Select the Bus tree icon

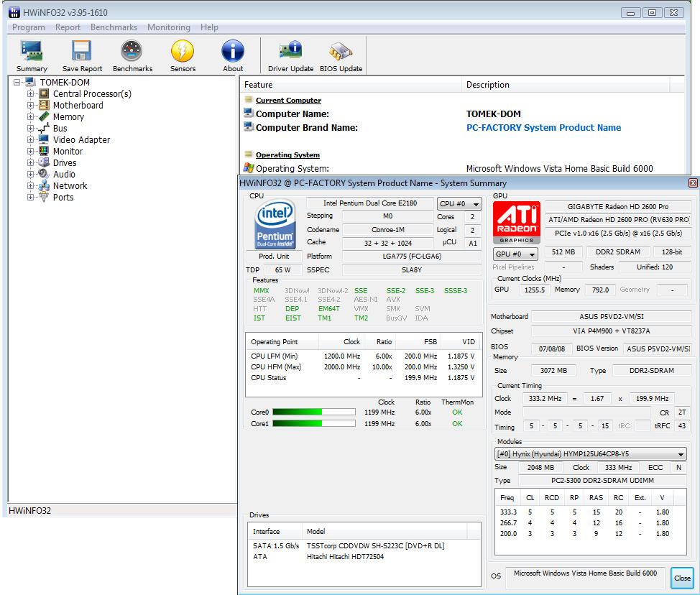pos(44,129)
